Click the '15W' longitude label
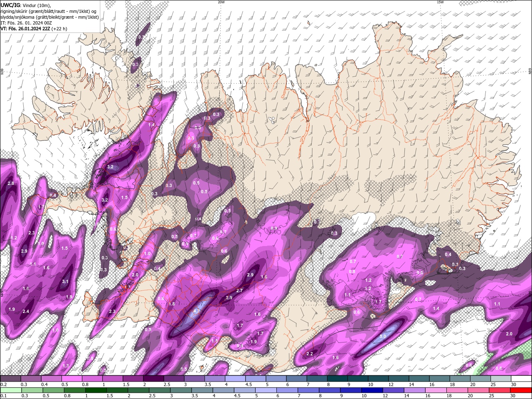This screenshot has width=532, height=399. pos(440,2)
